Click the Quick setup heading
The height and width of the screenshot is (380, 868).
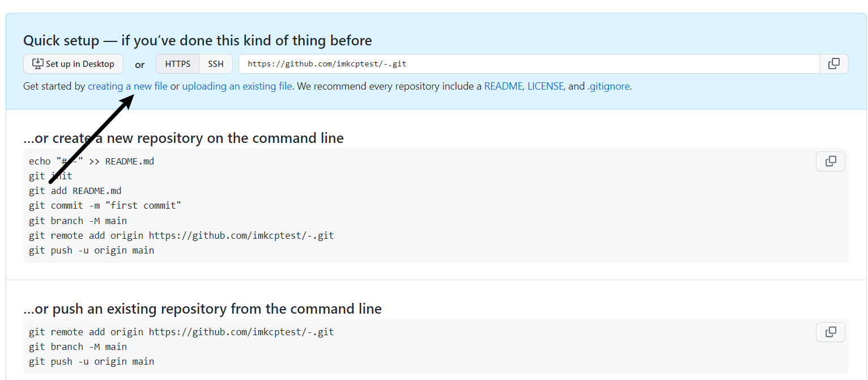pos(197,41)
